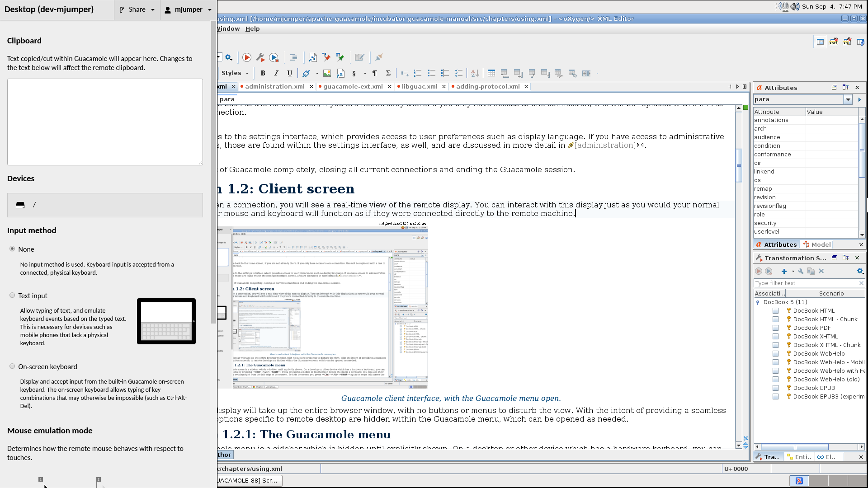Switch to the guacamole-ext.xml tab
This screenshot has width=868, height=488.
click(353, 86)
